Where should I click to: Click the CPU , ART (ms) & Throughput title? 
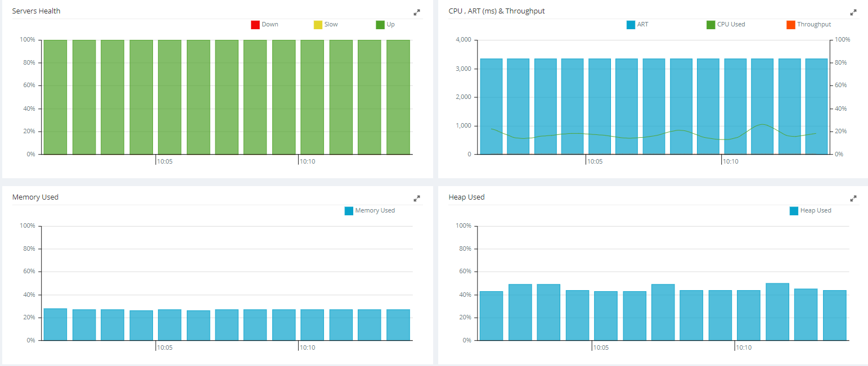pyautogui.click(x=496, y=11)
